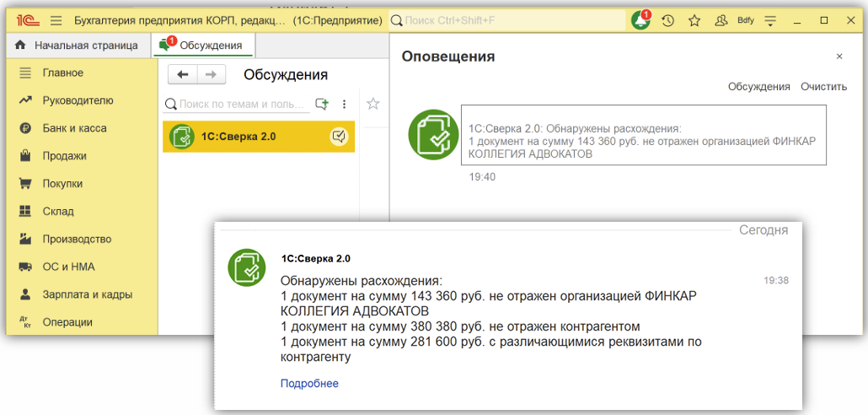Open favorites star in title bar
The image size is (868, 415).
(x=694, y=21)
